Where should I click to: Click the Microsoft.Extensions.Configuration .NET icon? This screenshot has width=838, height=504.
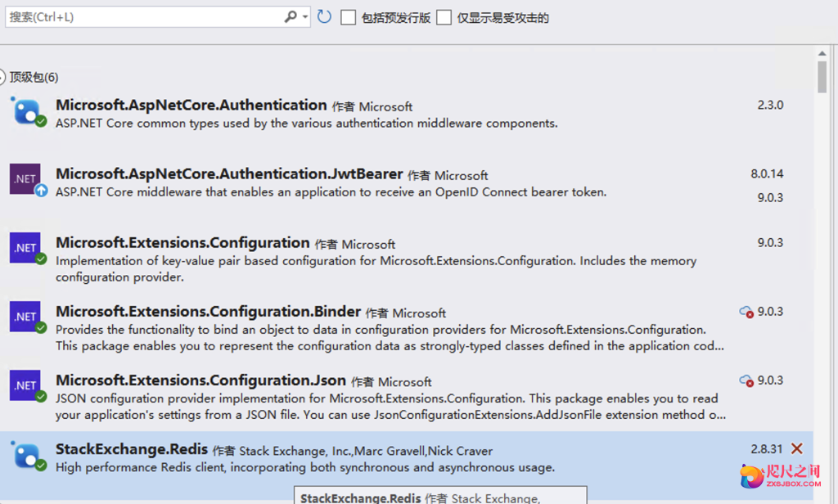[25, 248]
